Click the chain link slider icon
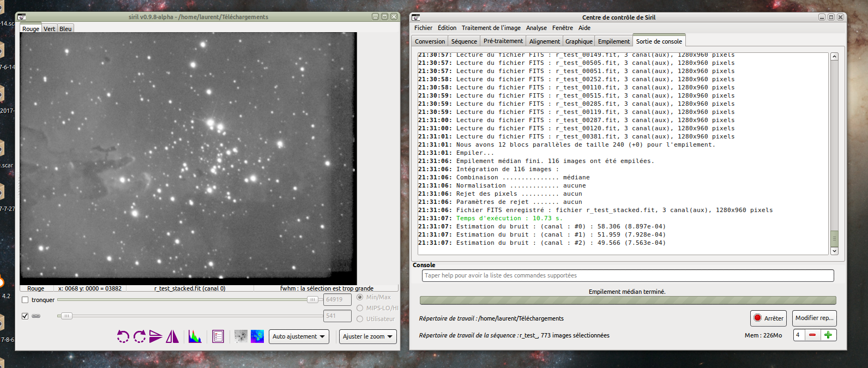868x368 pixels. point(36,316)
